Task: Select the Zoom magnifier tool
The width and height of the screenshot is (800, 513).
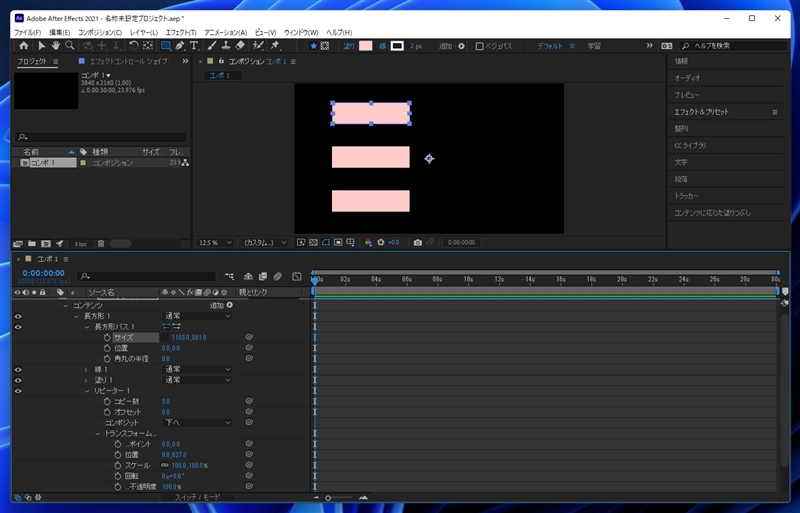Action: point(70,45)
